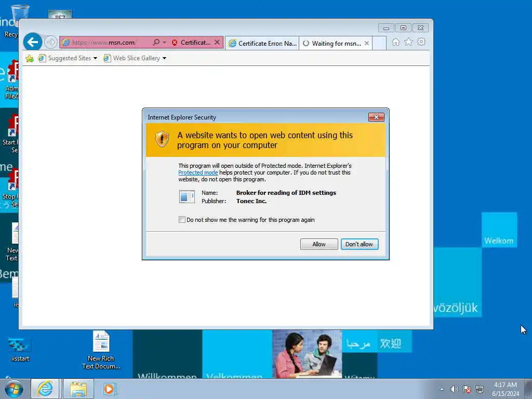
Task: Open the Windows Start button
Action: (14, 389)
